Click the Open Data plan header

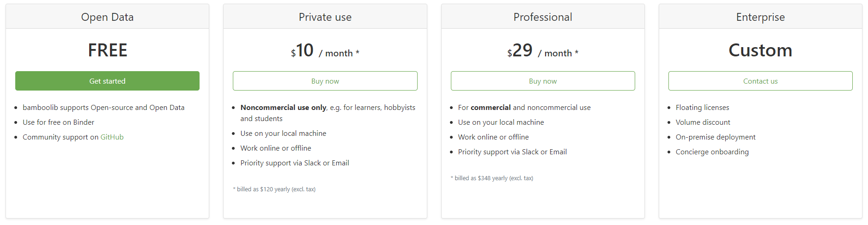[107, 17]
